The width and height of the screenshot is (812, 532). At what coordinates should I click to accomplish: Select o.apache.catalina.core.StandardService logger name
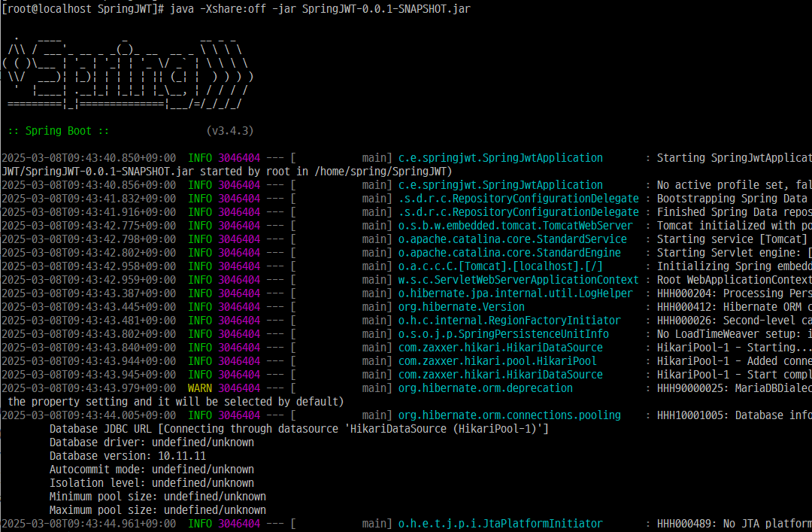pyautogui.click(x=512, y=239)
